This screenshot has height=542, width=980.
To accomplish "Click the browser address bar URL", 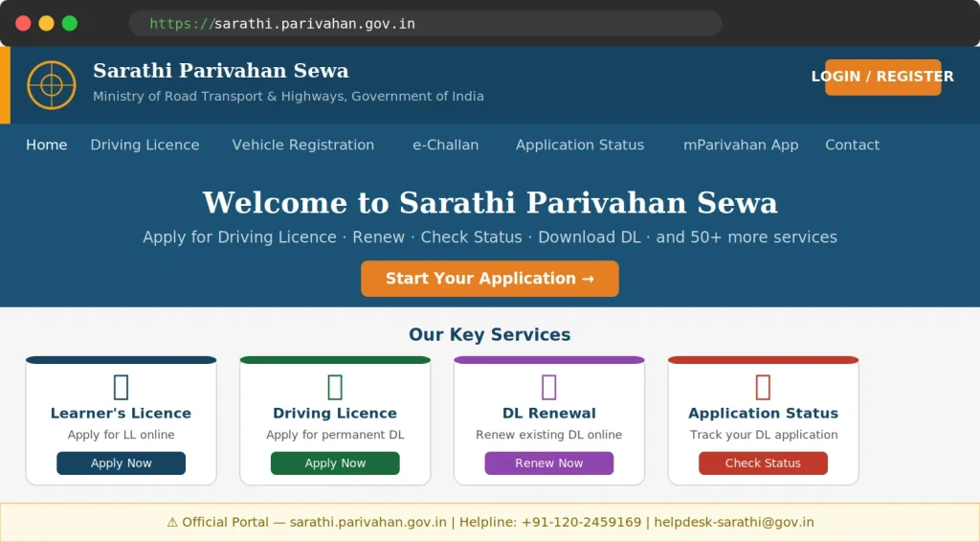I will click(x=282, y=24).
